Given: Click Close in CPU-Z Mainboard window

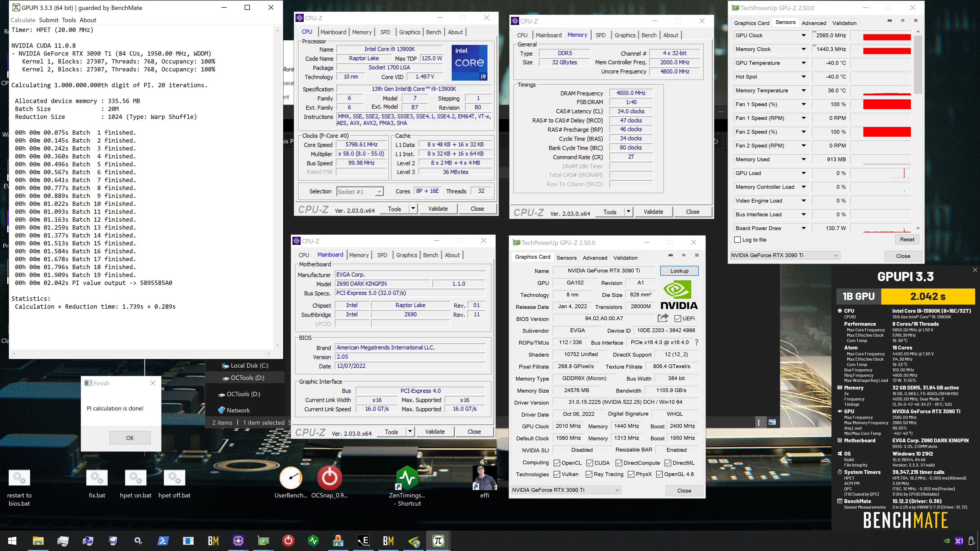Looking at the screenshot, I should 474,432.
